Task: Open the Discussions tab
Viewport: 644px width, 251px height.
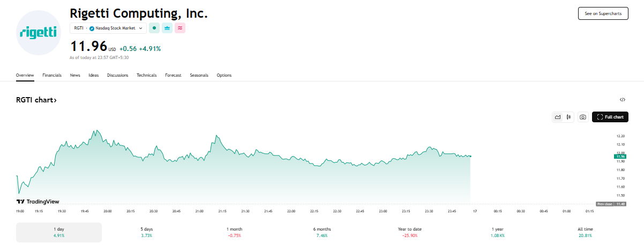Action: [118, 75]
